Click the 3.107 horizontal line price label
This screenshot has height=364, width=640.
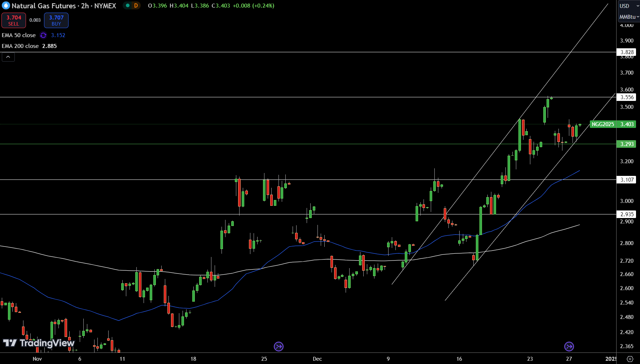click(x=627, y=180)
